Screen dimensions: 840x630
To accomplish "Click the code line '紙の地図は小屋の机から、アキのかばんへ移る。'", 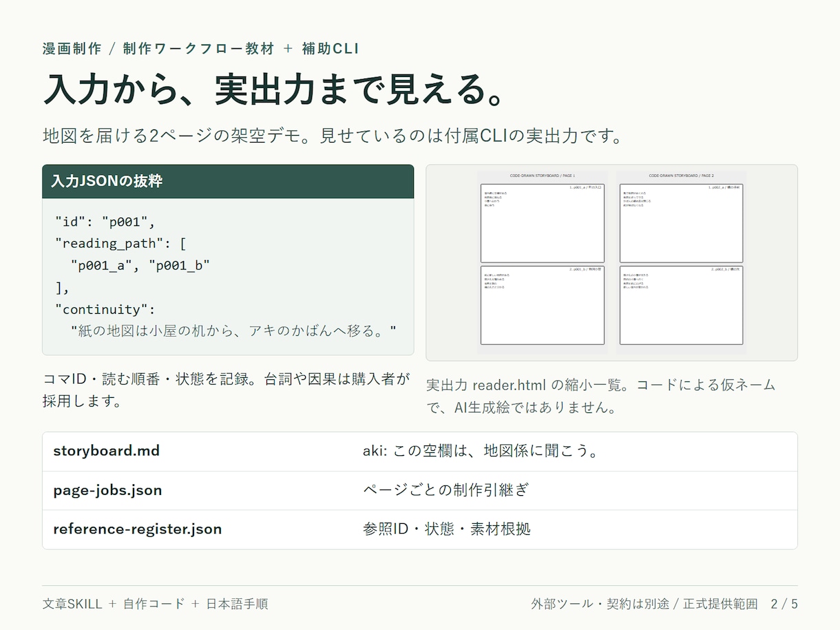I will tap(233, 330).
